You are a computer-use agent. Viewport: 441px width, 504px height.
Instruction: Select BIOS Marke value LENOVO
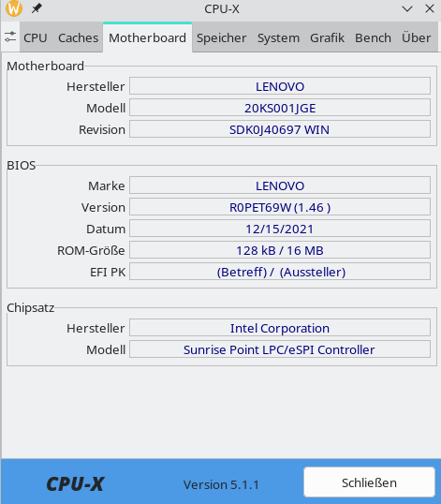(280, 185)
